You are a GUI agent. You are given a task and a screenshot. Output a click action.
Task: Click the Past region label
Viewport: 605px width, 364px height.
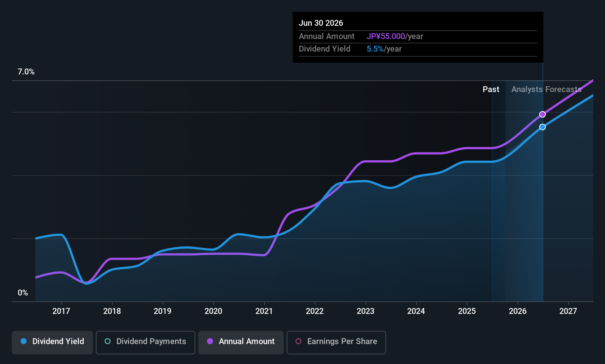pos(491,90)
